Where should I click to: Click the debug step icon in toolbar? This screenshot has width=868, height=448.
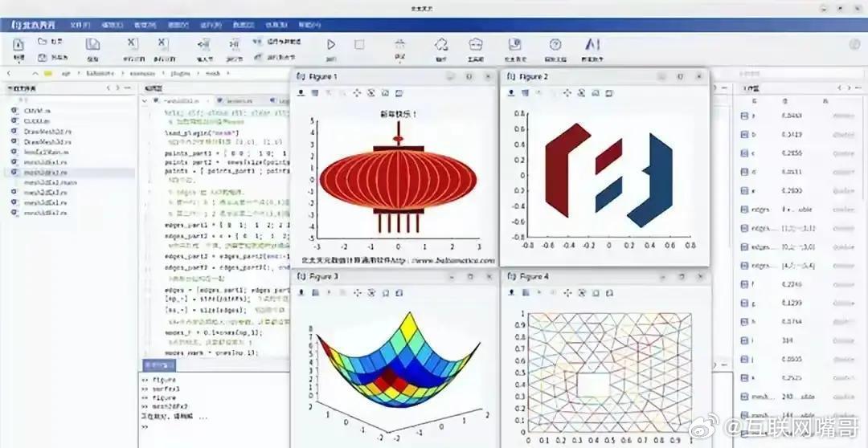[399, 44]
